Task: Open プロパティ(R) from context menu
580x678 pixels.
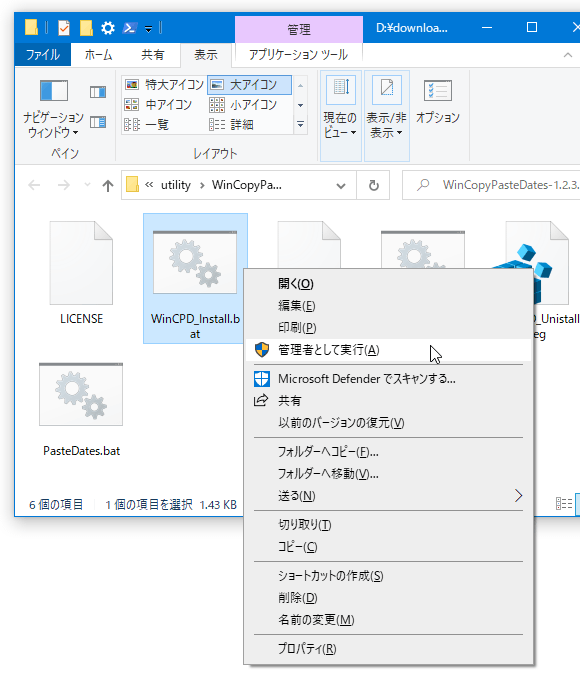Action: 388,649
